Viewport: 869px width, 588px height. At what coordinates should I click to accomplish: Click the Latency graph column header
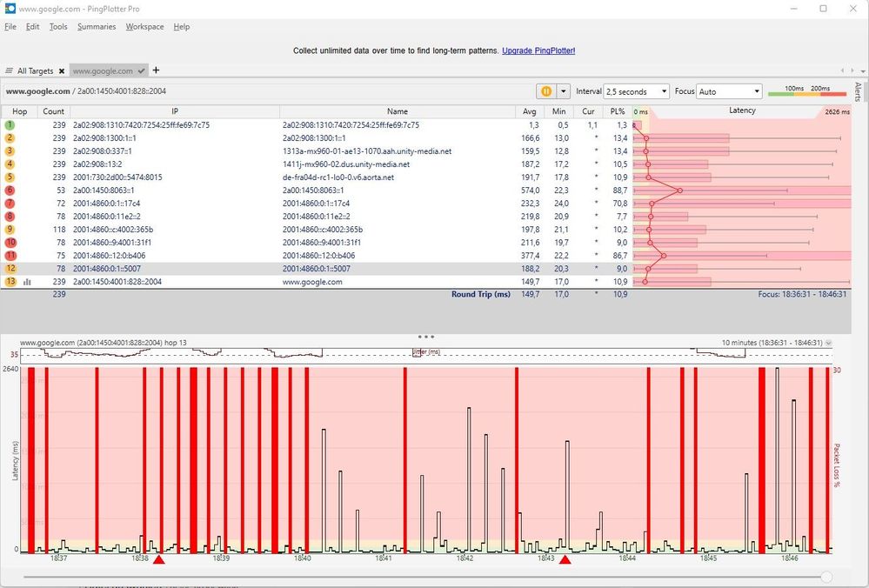click(742, 110)
